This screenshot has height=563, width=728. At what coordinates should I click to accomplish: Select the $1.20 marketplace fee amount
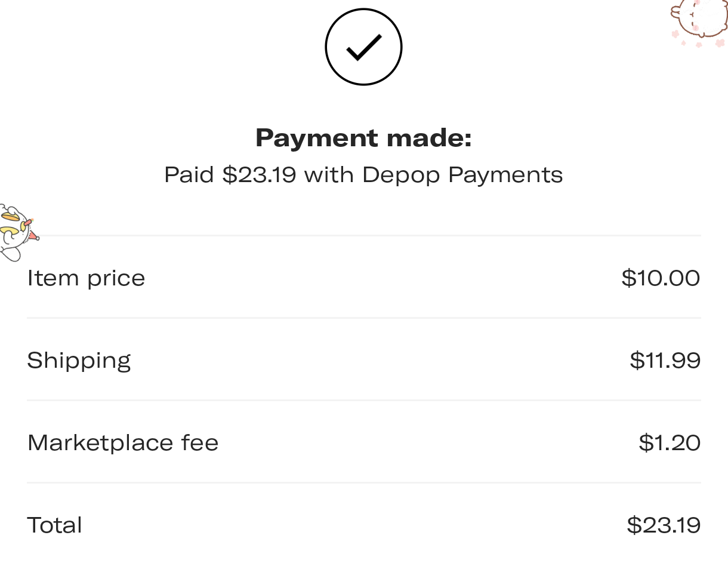tap(669, 443)
